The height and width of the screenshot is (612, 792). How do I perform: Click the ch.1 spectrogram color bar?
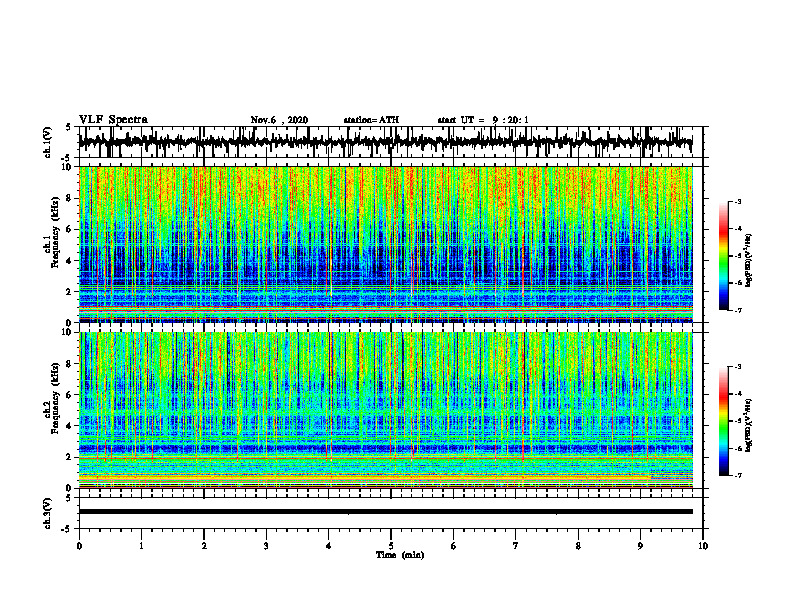point(724,256)
